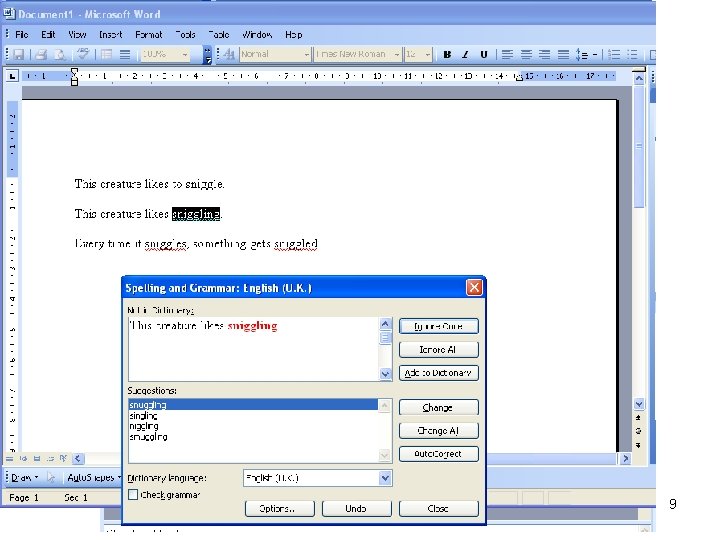Open Print Preview from the toolbar
This screenshot has height=540, width=720.
(59, 54)
